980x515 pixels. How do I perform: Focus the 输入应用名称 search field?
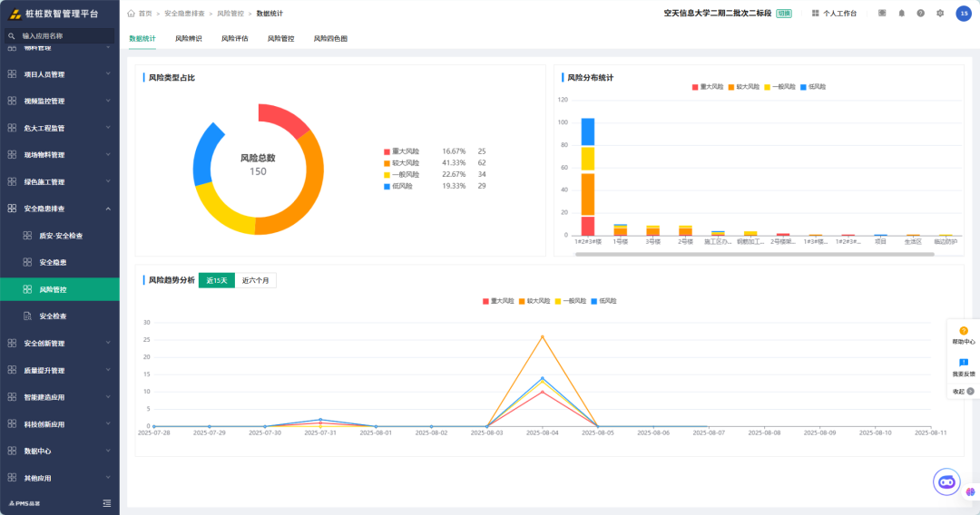60,35
